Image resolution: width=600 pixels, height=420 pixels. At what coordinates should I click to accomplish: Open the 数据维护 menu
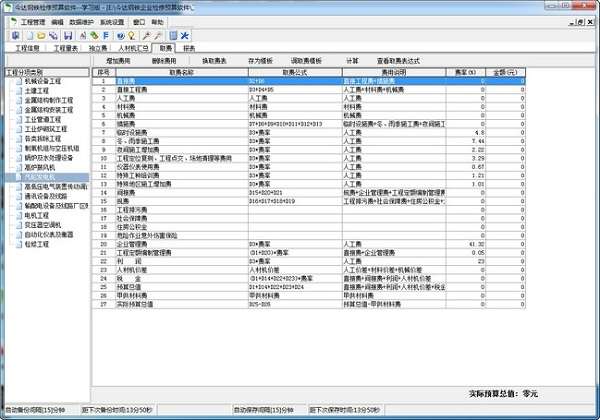[82, 22]
